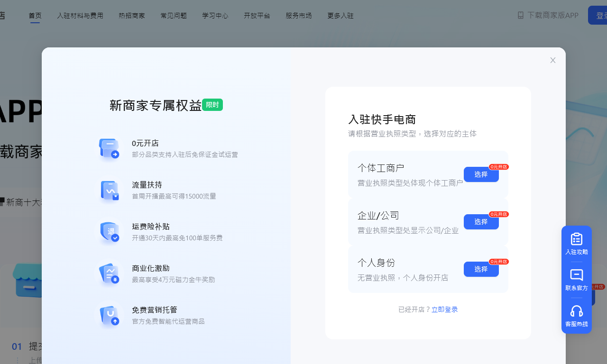Open 常见问题 in navigation
This screenshot has height=364, width=607.
tap(174, 16)
